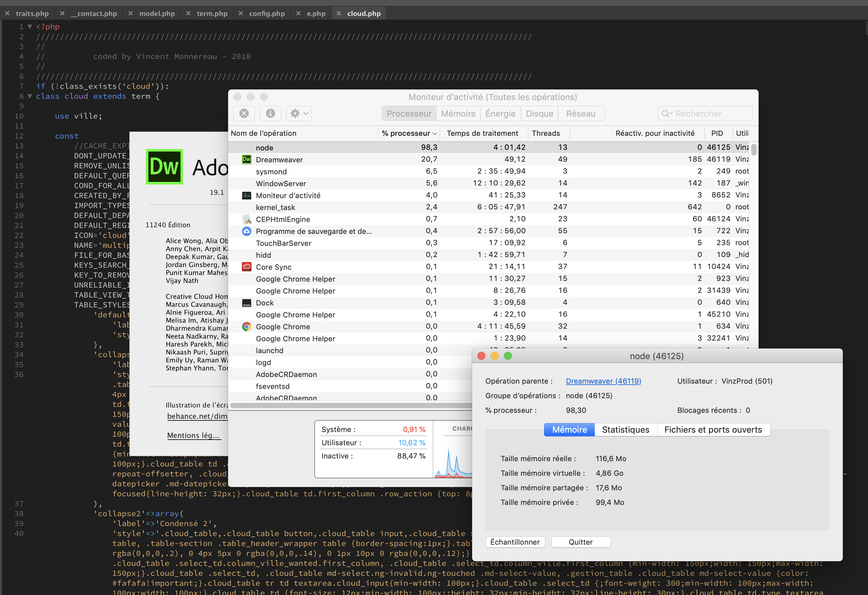Click the process info toolbar icon

[271, 114]
